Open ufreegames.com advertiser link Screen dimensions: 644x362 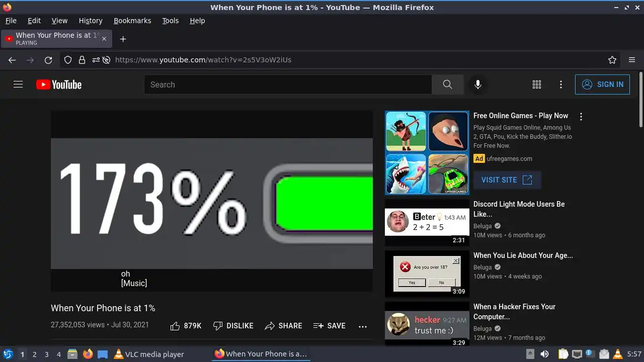(x=509, y=158)
